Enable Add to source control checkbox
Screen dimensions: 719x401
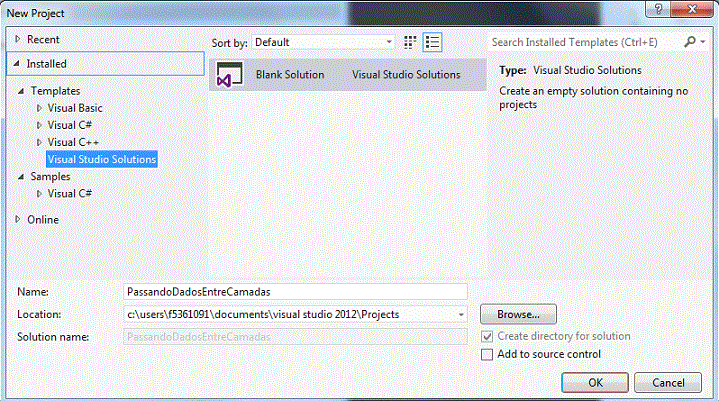(487, 354)
